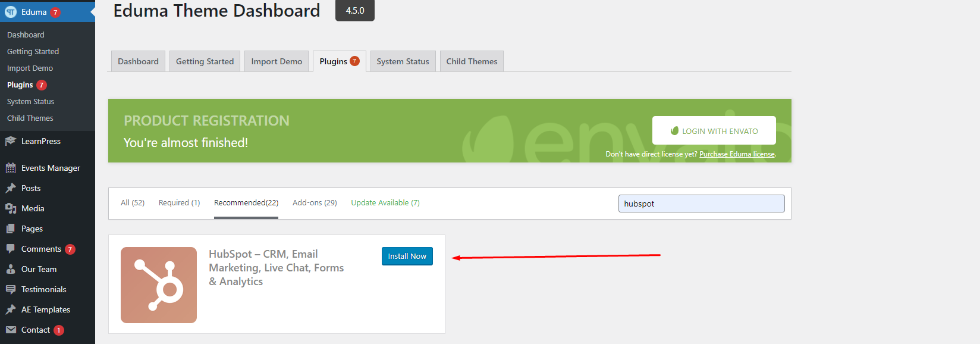Screen dimensions: 980x344
Task: Click the 4.5.0 version badge
Action: 355,10
